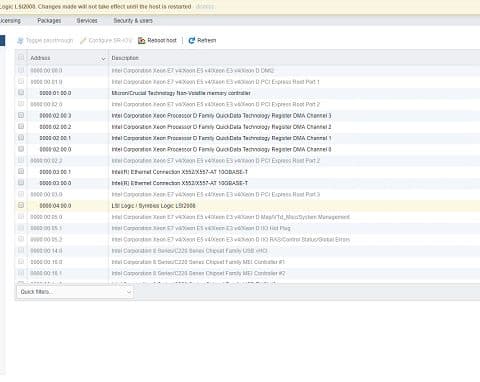
Task: Open the Address column dropdown arrow
Action: coord(103,59)
